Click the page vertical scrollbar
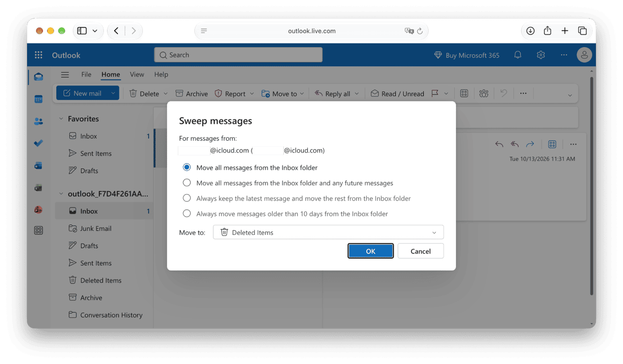623x364 pixels. tap(592, 185)
